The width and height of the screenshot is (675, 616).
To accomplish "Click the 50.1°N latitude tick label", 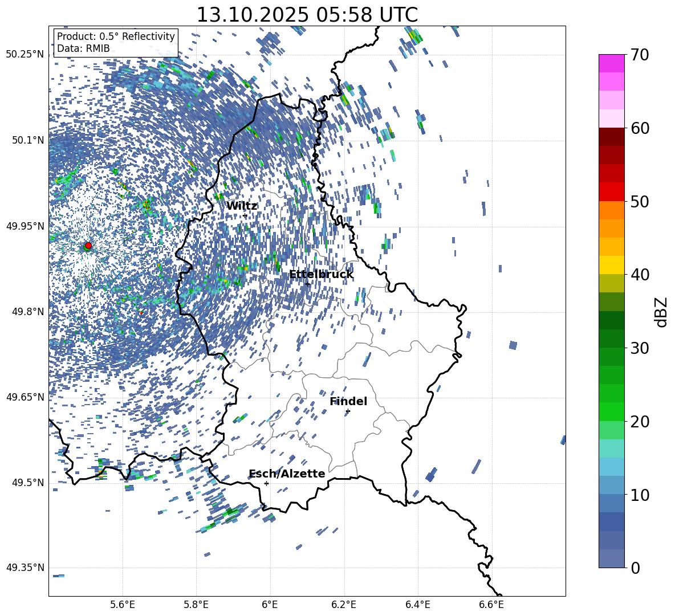I will 28,140.
